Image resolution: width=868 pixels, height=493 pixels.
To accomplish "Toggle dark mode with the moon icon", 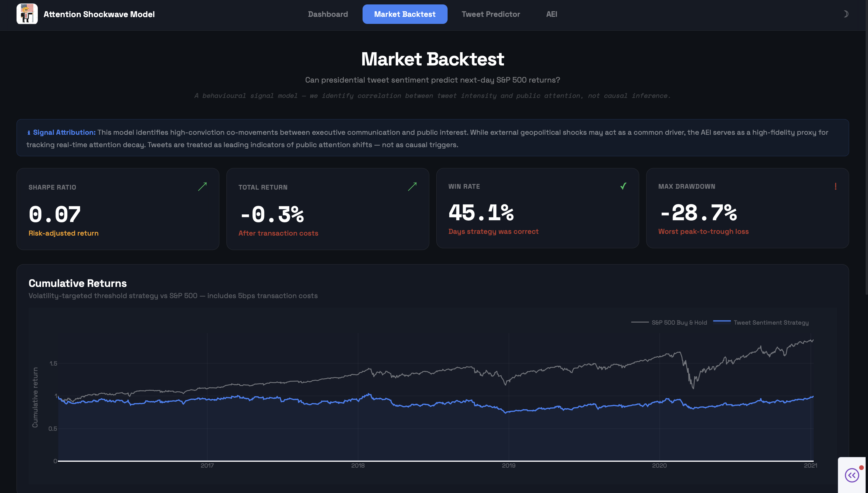I will [845, 14].
